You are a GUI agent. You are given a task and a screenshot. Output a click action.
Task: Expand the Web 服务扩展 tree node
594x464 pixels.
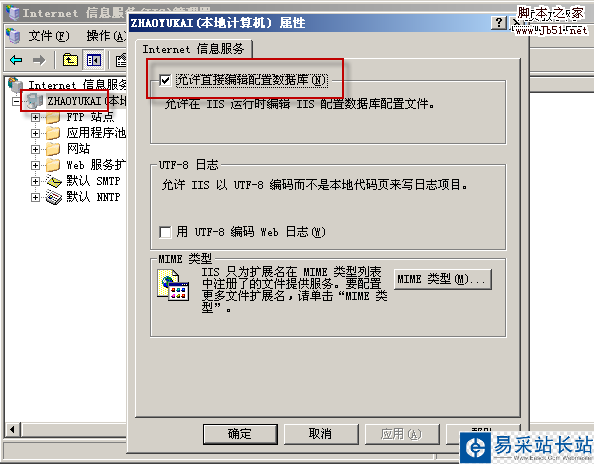pyautogui.click(x=35, y=165)
